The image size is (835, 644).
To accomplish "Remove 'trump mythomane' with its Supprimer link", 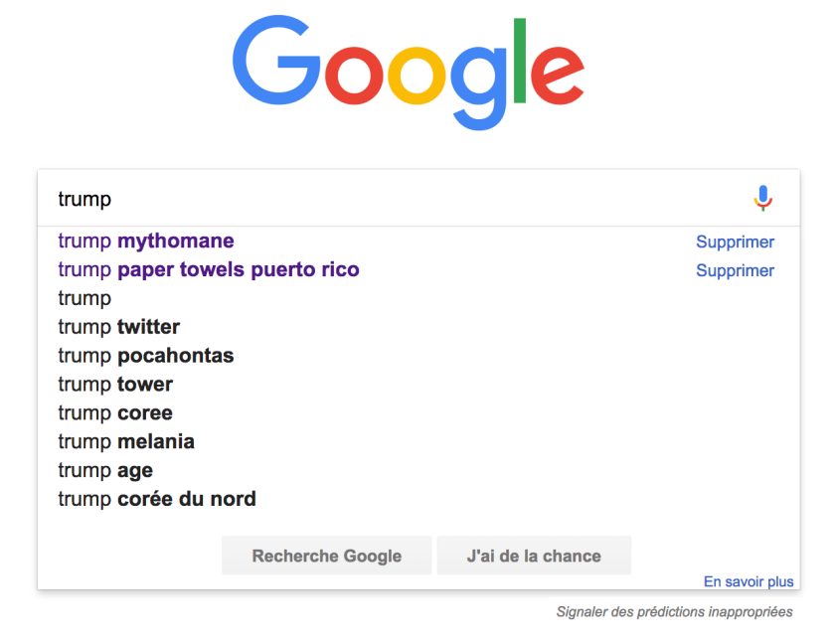I will click(x=735, y=242).
